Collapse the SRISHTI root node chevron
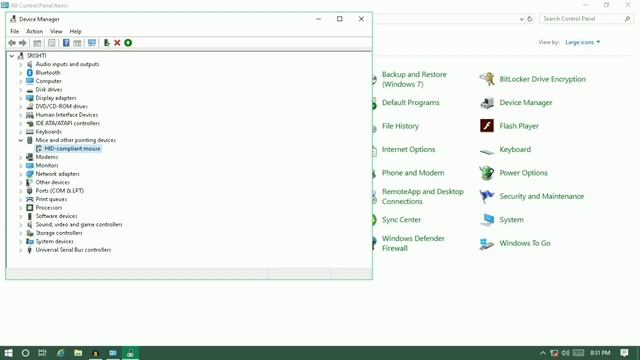 click(x=12, y=56)
